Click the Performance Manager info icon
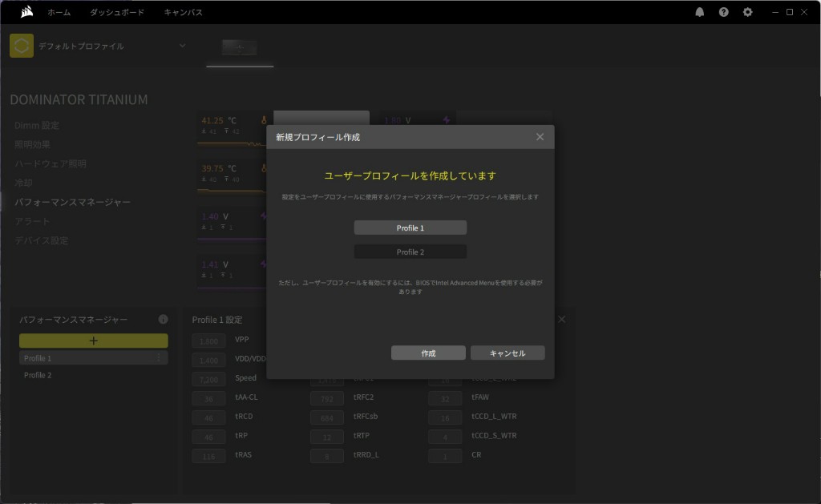 point(164,319)
